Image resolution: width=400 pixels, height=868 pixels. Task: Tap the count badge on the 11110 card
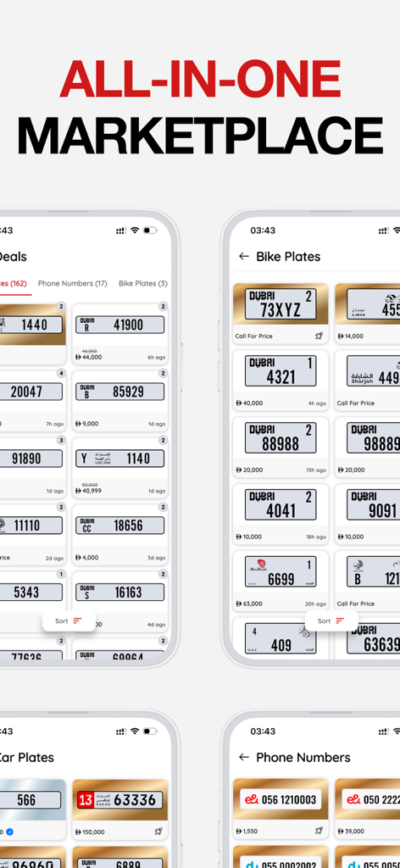[x=61, y=507]
